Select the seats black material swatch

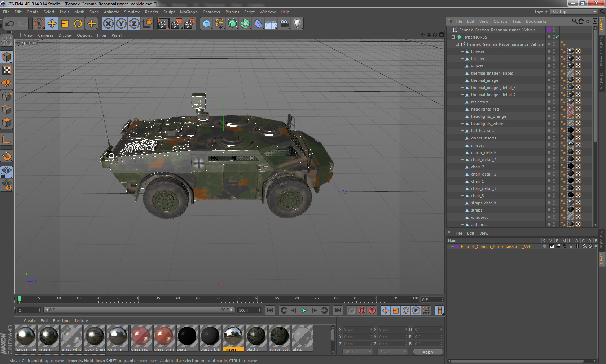pyautogui.click(x=187, y=338)
